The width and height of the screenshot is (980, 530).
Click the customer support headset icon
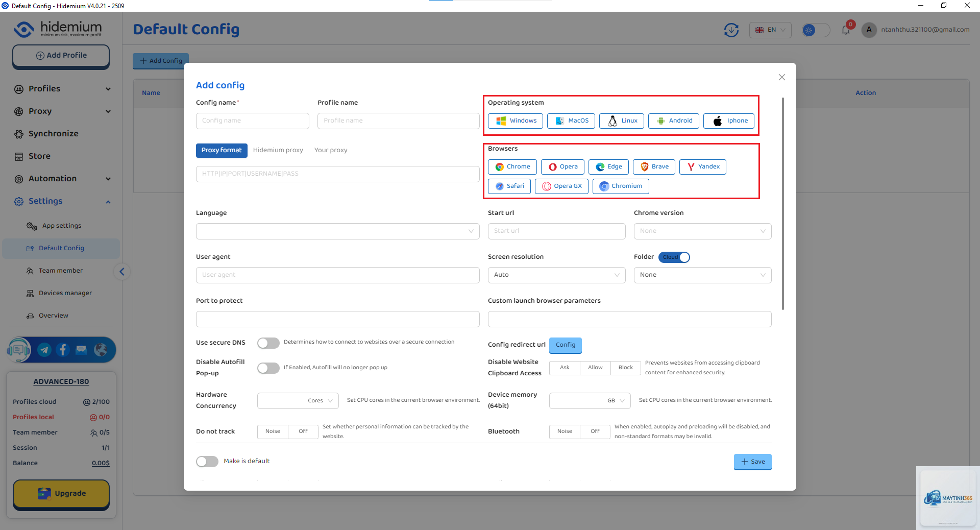[19, 350]
